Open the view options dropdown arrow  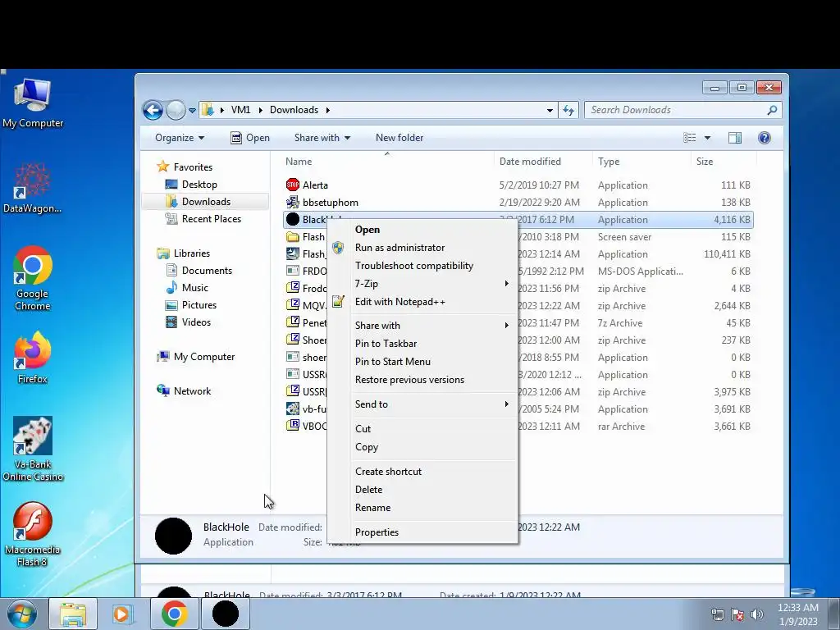[707, 138]
